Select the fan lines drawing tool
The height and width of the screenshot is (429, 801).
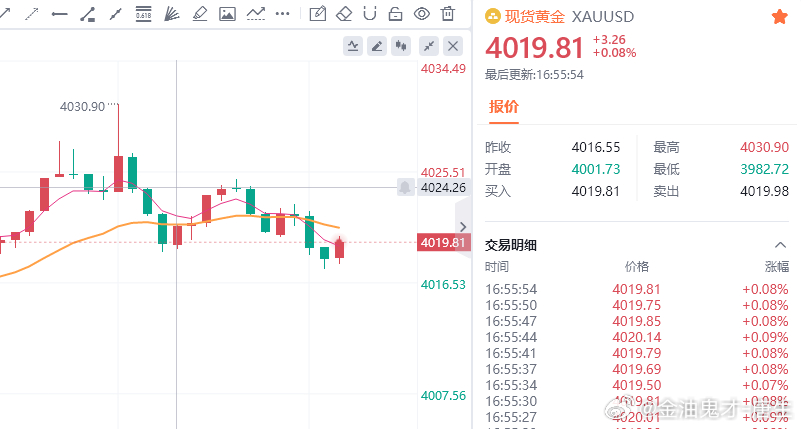point(172,14)
